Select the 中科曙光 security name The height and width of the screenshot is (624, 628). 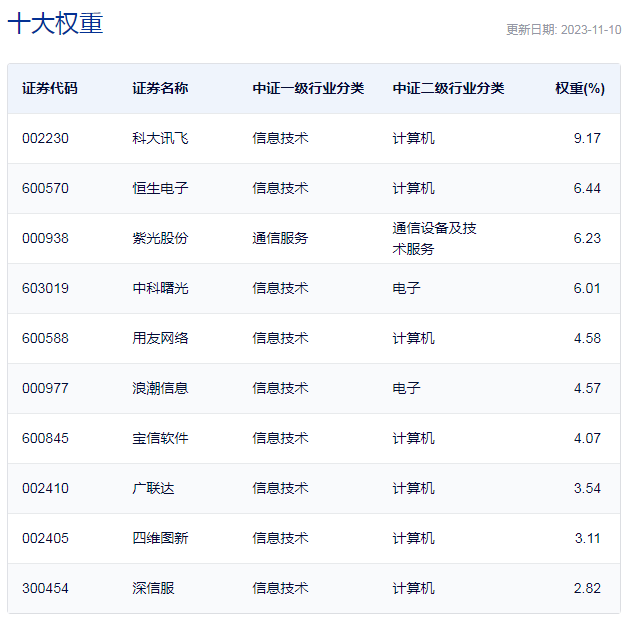pos(160,288)
